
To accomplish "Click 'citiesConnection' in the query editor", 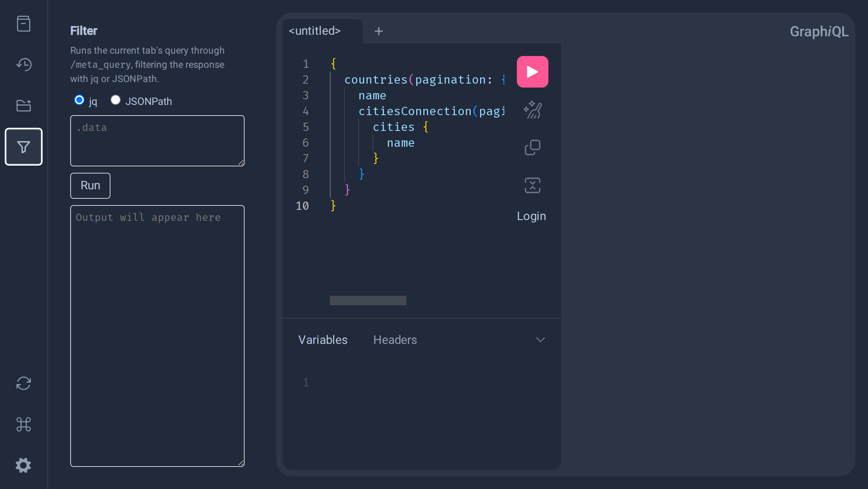I will pyautogui.click(x=415, y=111).
